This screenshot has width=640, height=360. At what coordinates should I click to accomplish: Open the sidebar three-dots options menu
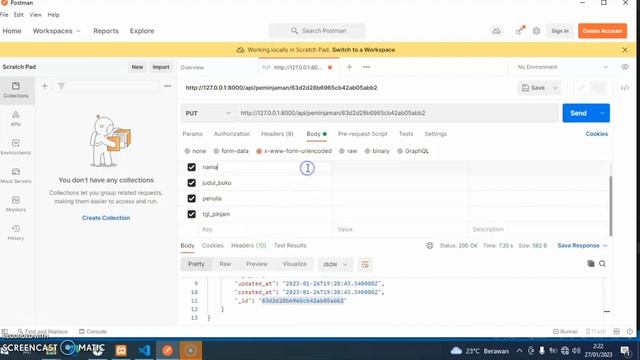pyautogui.click(x=167, y=86)
